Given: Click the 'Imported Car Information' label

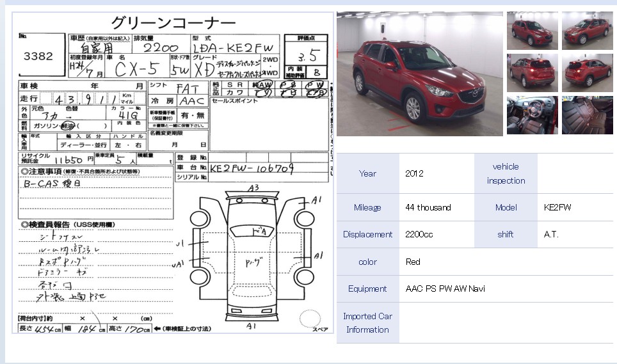Looking at the screenshot, I should [367, 322].
